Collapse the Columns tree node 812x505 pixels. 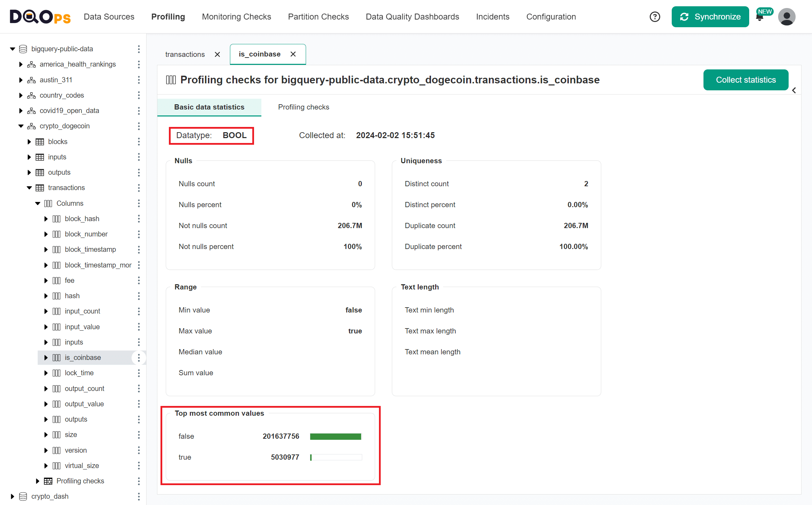(38, 203)
